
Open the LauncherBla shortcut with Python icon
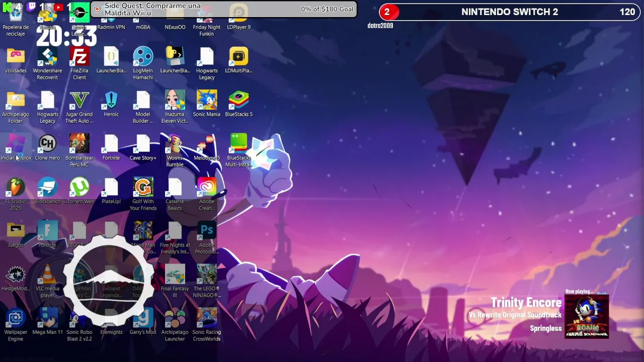175,60
